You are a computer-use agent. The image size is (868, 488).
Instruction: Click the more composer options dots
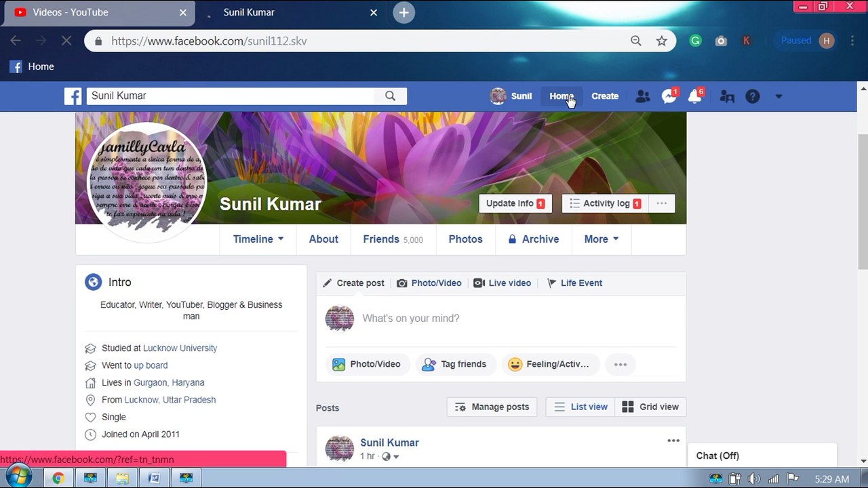pos(620,364)
